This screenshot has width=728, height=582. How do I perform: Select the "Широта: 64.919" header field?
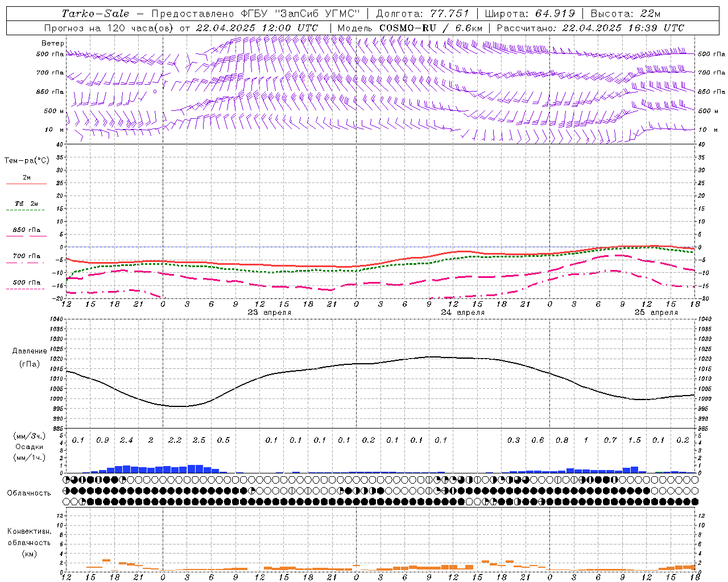[530, 14]
